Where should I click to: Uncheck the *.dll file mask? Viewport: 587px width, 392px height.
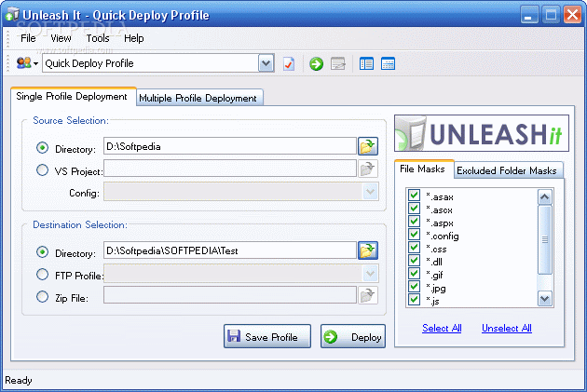[414, 261]
